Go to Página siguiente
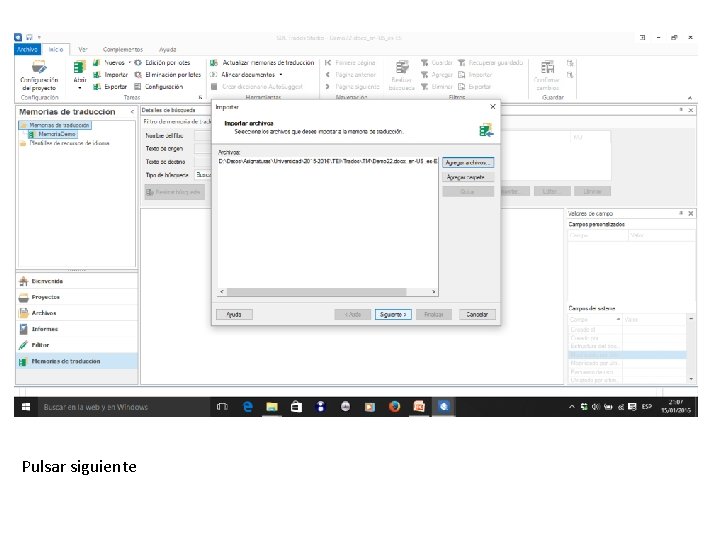 click(353, 86)
